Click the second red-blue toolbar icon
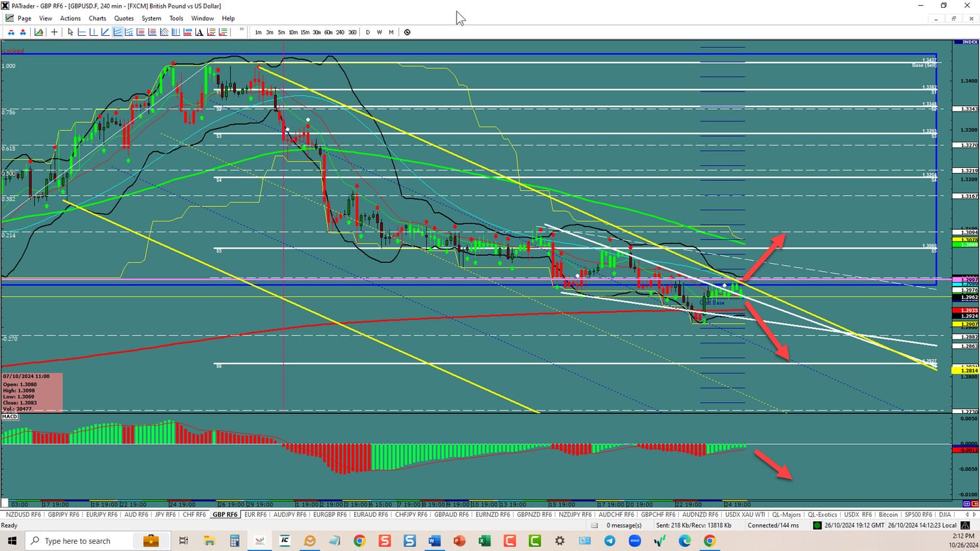Viewport: 980px width, 551px height. pyautogui.click(x=23, y=32)
